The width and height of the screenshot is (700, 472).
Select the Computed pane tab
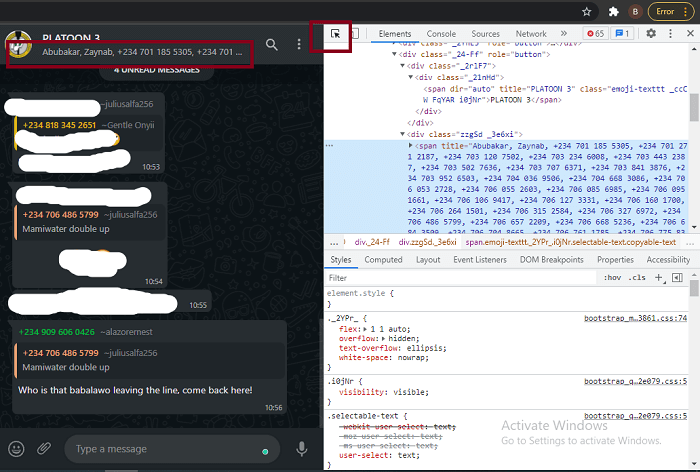pos(383,259)
